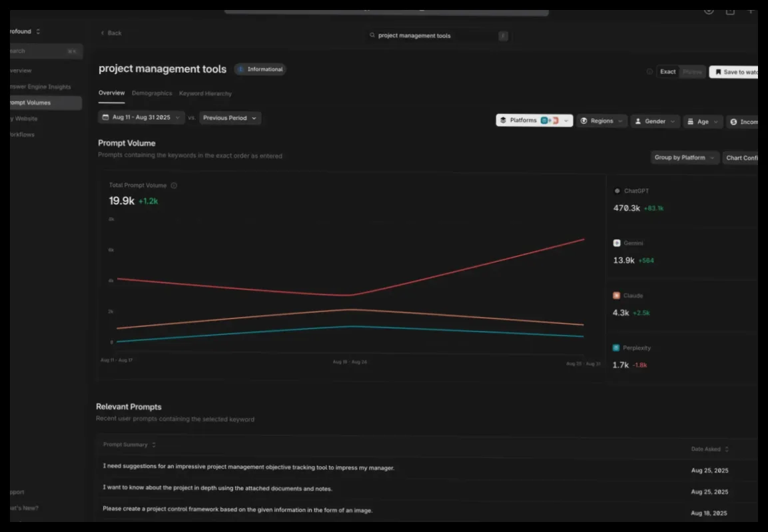The width and height of the screenshot is (768, 532).
Task: Click the ChatGPT platform icon
Action: (x=617, y=191)
